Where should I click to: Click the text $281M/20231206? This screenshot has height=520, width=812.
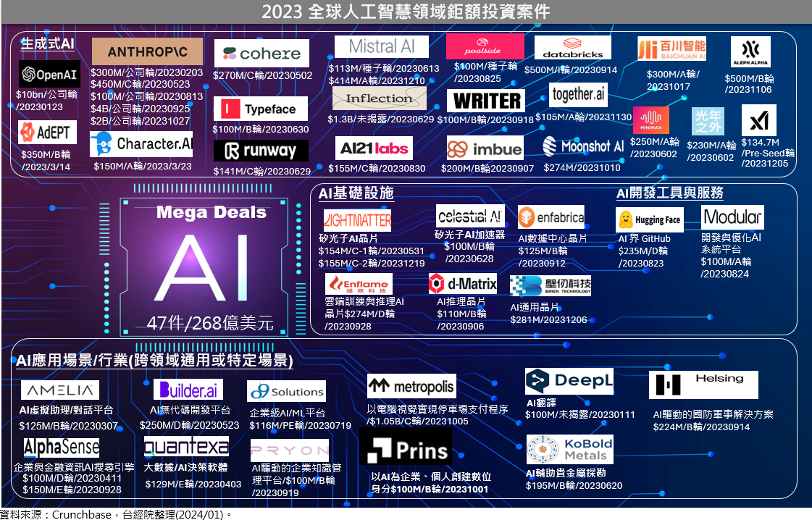549,320
